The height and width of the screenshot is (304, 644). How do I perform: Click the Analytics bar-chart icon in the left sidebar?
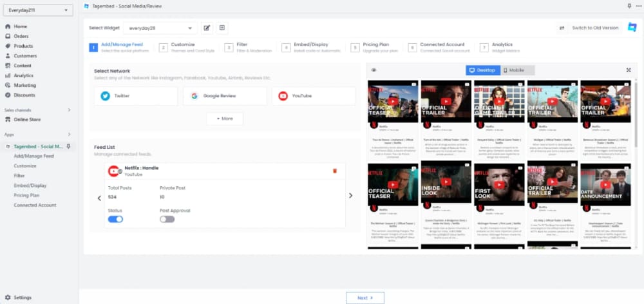pyautogui.click(x=8, y=75)
